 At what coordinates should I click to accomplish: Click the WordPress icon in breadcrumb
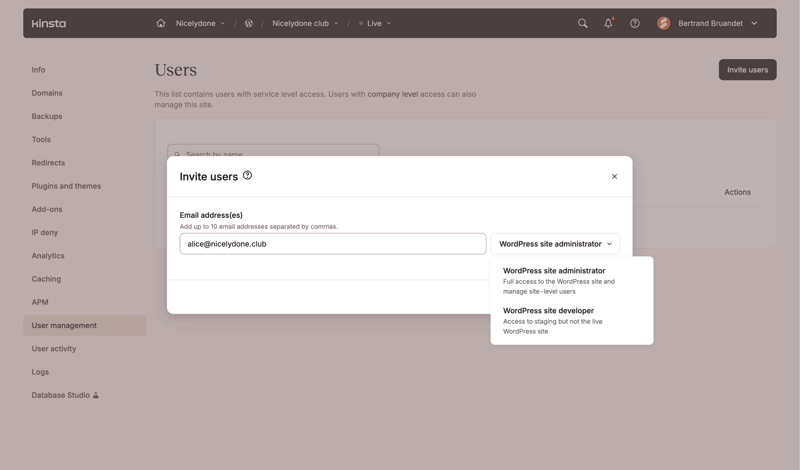pos(249,23)
